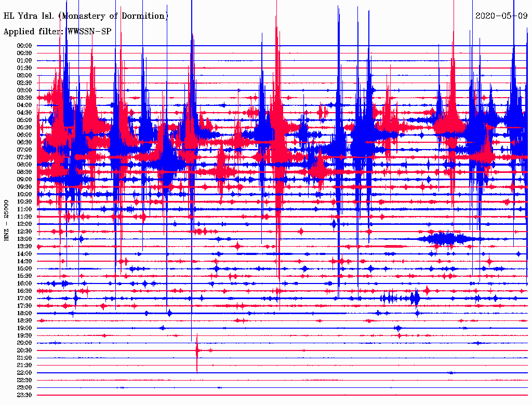Click the red spike on the 20:30 trace
The image size is (532, 405).
click(197, 353)
